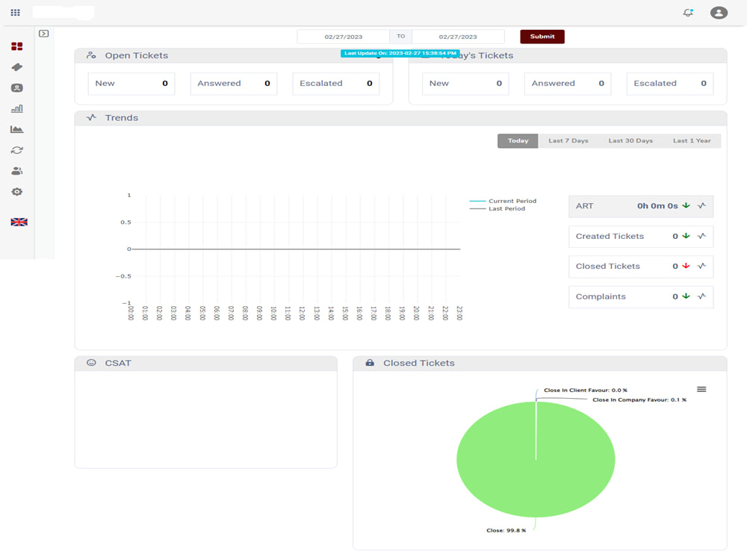This screenshot has width=747, height=560.
Task: Click the CSAT panel title
Action: (118, 363)
